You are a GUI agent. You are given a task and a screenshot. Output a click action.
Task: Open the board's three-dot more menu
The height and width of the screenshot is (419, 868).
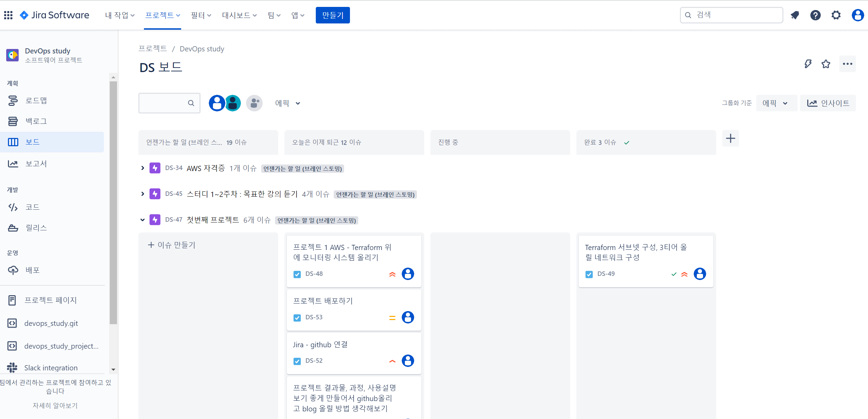click(847, 64)
